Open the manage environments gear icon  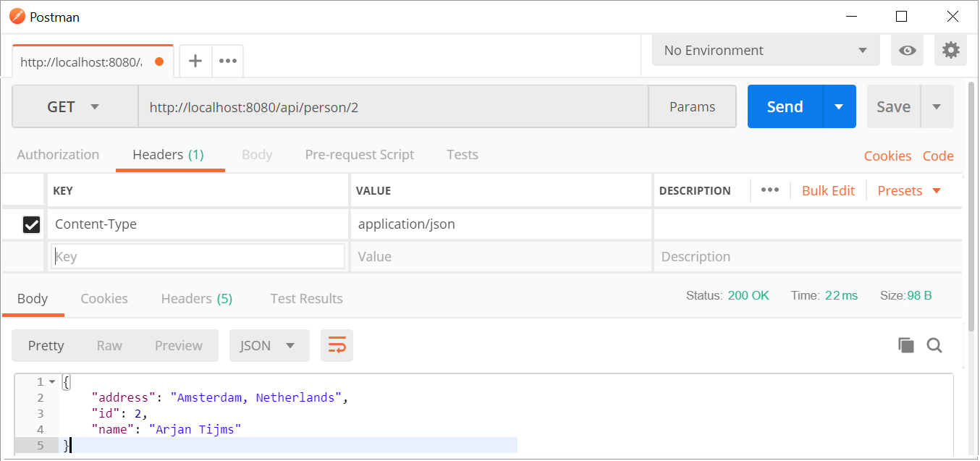point(950,51)
